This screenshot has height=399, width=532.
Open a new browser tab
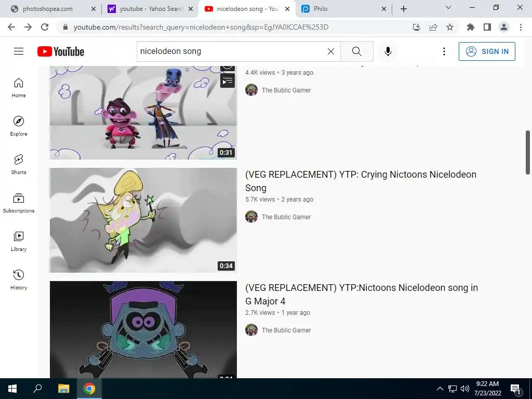click(x=403, y=9)
